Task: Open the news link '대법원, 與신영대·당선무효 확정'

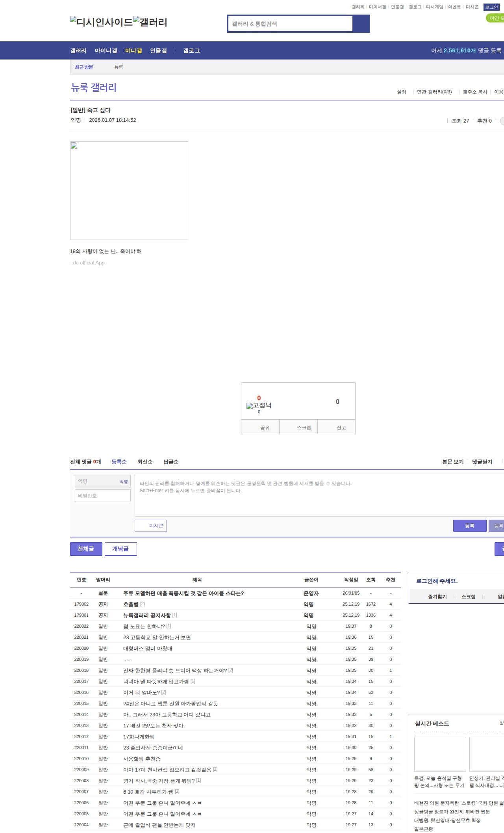Action: click(447, 820)
